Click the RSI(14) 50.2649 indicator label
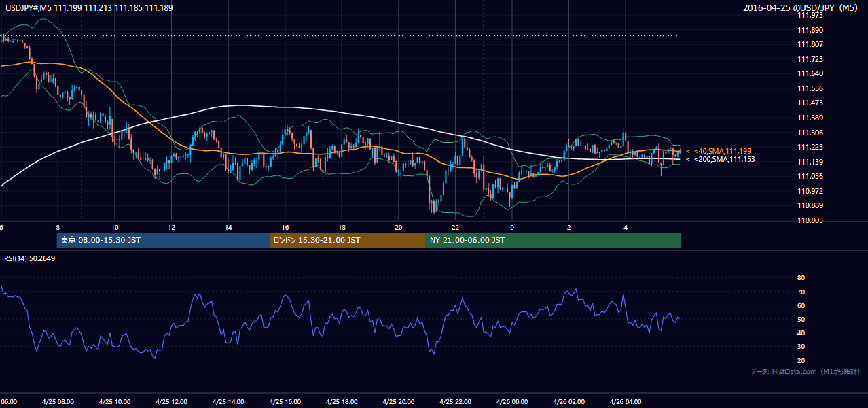The width and height of the screenshot is (868, 408). click(30, 258)
